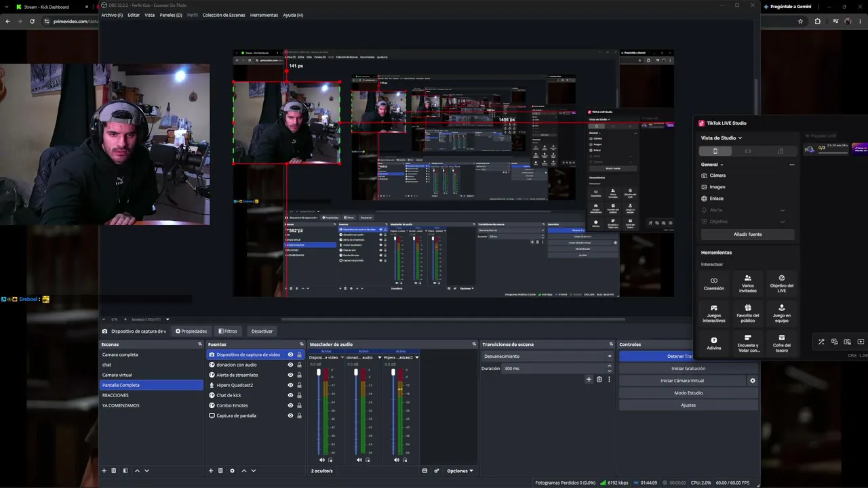
Task: Remove the selected source with the Fuentes trash icon
Action: point(220,470)
